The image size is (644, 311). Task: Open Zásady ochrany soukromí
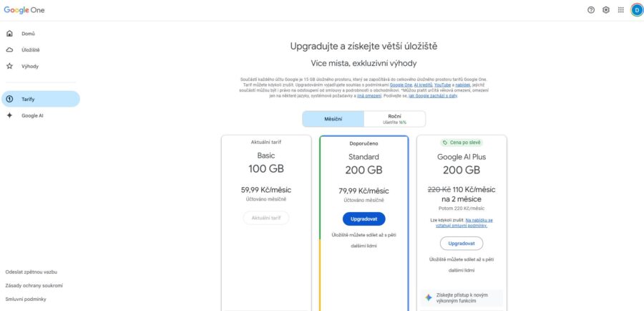point(34,285)
